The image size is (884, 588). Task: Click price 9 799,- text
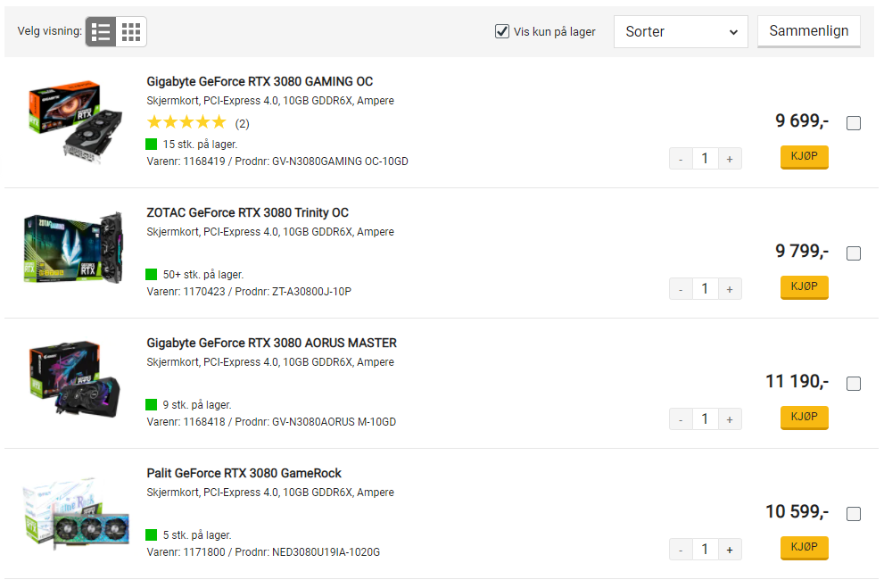[802, 251]
